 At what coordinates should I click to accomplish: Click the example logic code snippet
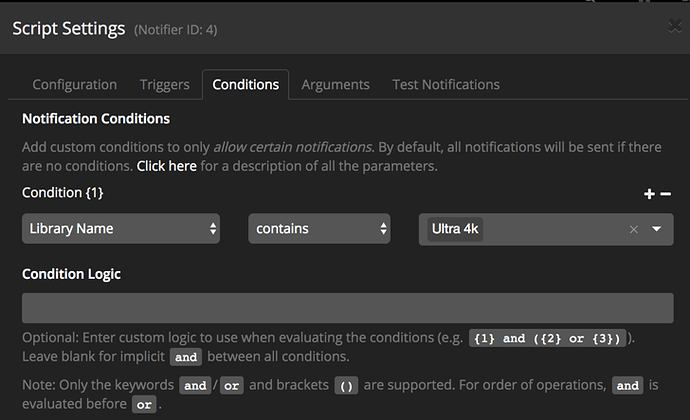(551, 338)
